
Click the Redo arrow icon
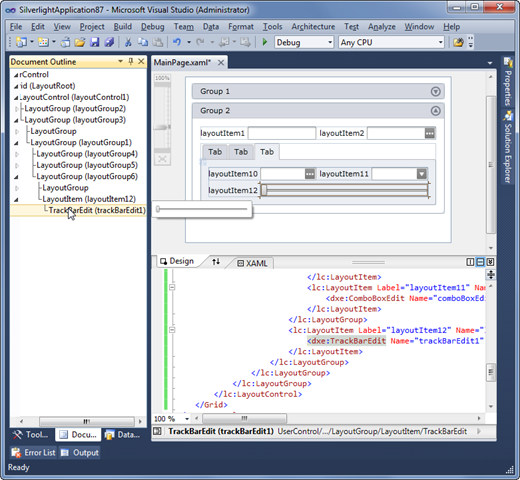tap(200, 42)
